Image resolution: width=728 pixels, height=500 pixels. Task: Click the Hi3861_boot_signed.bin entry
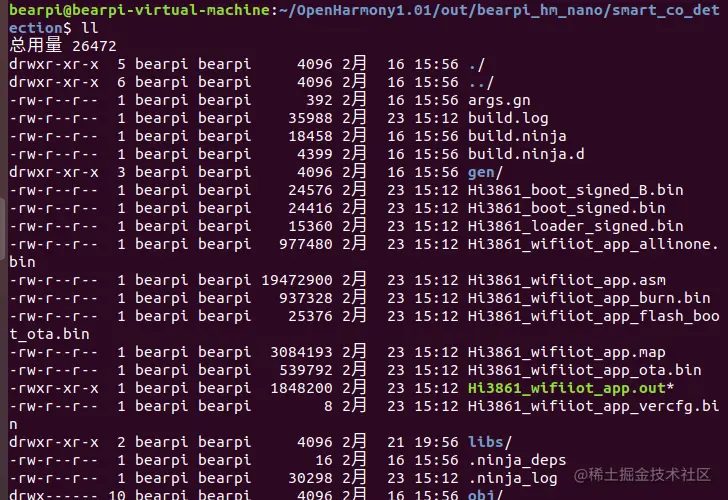566,208
